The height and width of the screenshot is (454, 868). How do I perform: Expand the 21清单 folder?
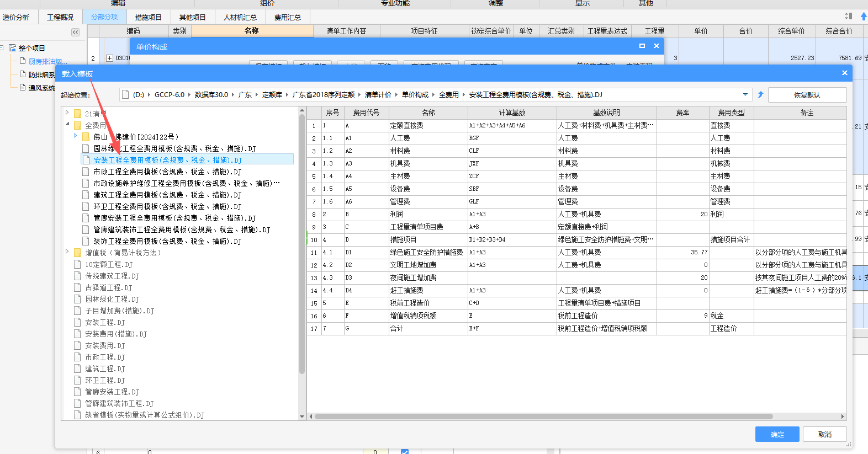coord(67,113)
